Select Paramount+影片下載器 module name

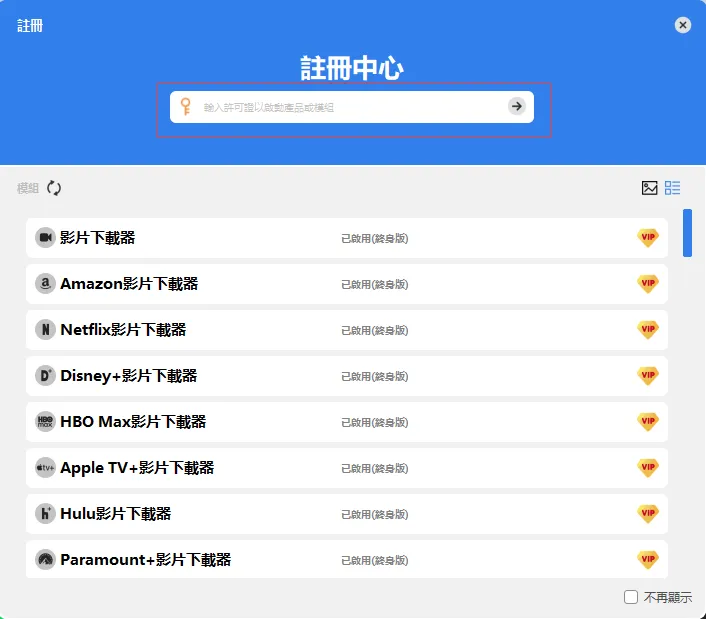pos(146,560)
